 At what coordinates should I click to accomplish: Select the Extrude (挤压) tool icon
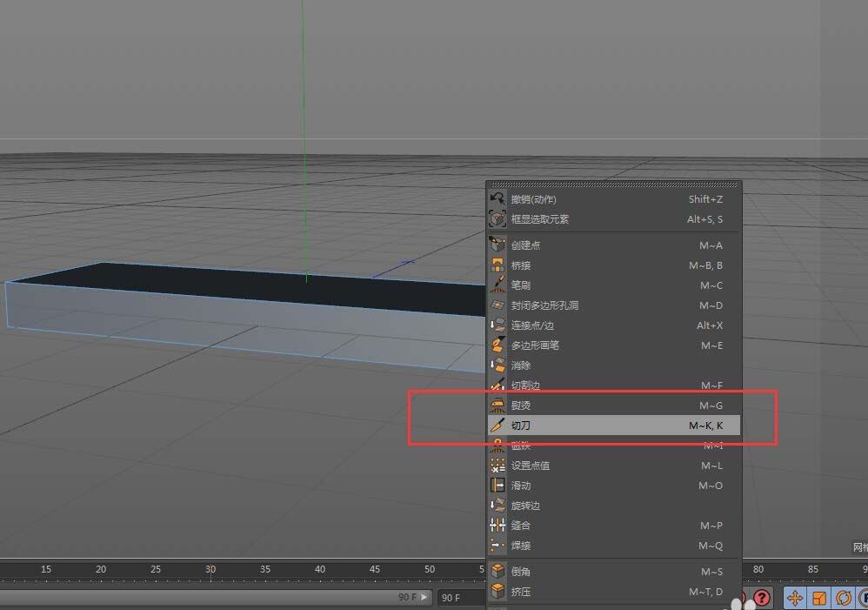[x=498, y=592]
